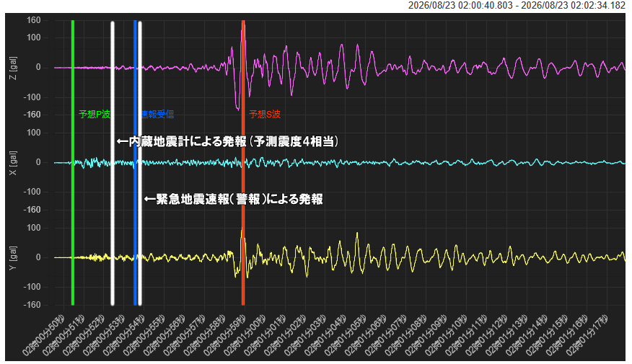
Task: Click the date range timestamp at top right
Action: click(x=517, y=5)
